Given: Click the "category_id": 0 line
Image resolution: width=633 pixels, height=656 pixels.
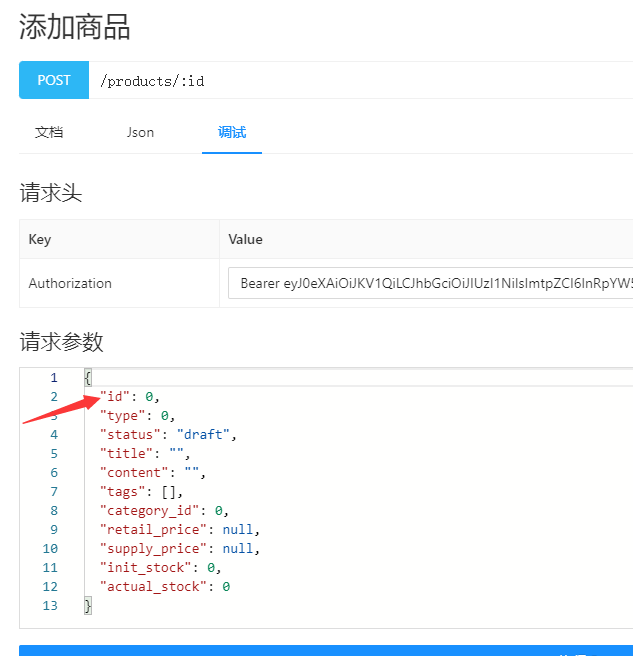Looking at the screenshot, I should pyautogui.click(x=164, y=510).
